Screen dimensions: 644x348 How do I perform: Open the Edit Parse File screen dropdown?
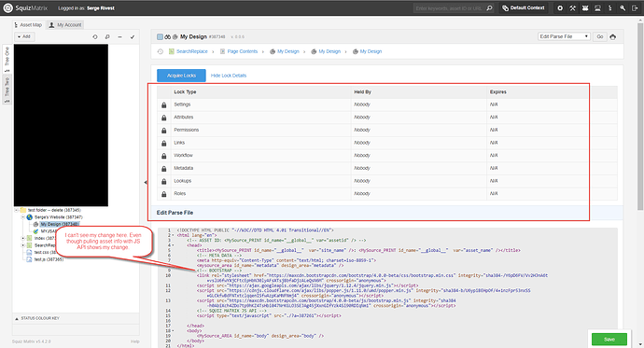(564, 36)
